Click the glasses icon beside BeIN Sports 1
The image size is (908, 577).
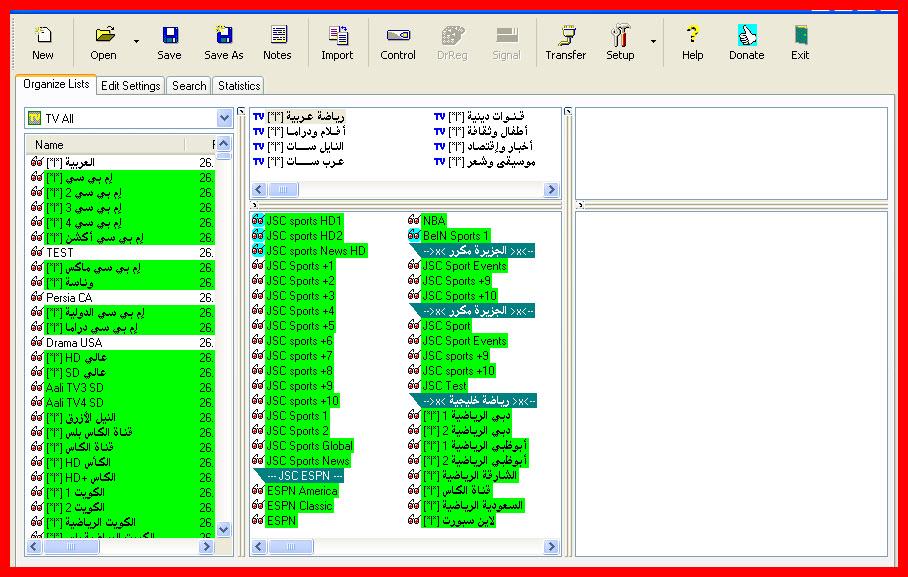[x=414, y=235]
